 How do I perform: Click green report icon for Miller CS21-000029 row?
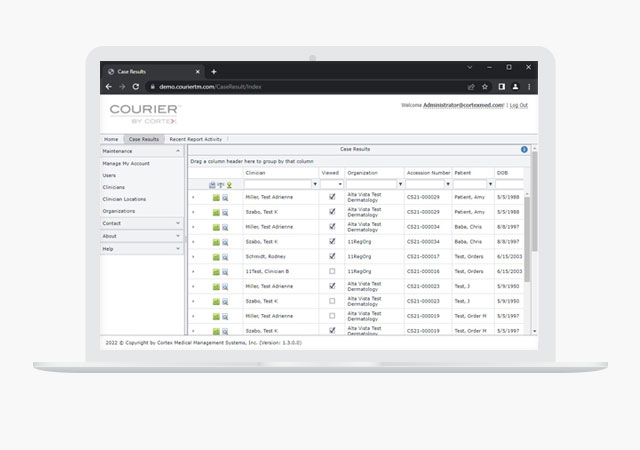point(216,198)
